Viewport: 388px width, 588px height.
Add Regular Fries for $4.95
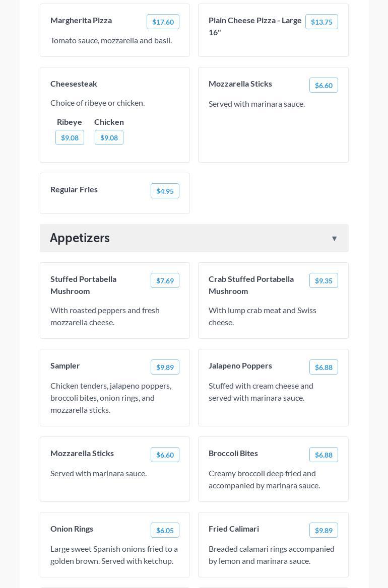point(165,191)
